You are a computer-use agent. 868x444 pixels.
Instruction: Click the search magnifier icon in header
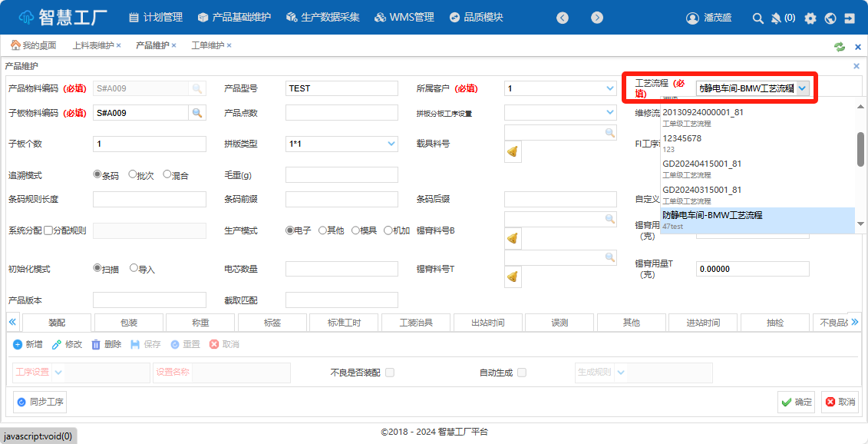click(757, 18)
